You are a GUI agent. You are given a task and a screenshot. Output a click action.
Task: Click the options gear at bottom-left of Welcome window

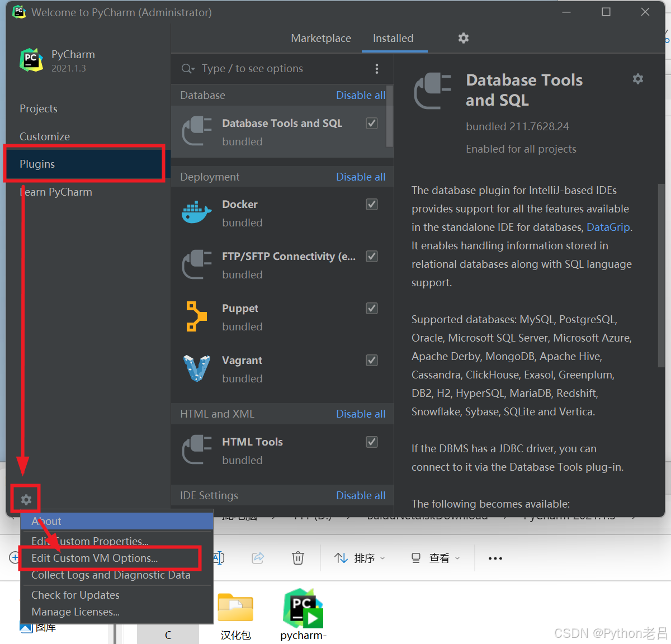[26, 499]
